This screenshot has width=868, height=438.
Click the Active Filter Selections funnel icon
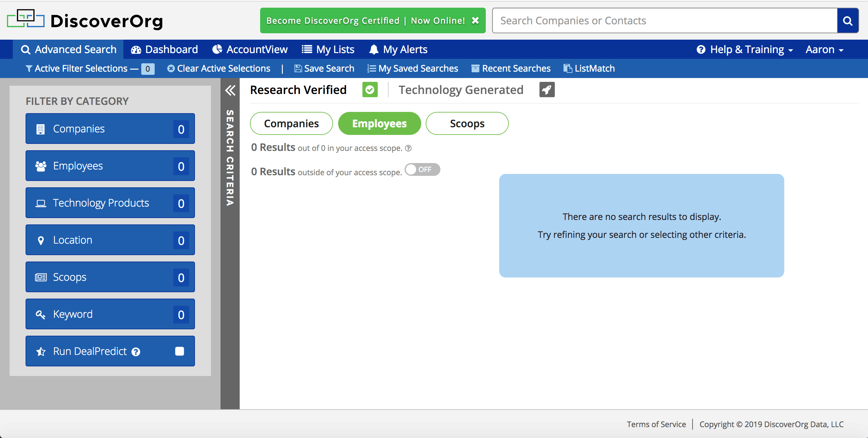[29, 68]
